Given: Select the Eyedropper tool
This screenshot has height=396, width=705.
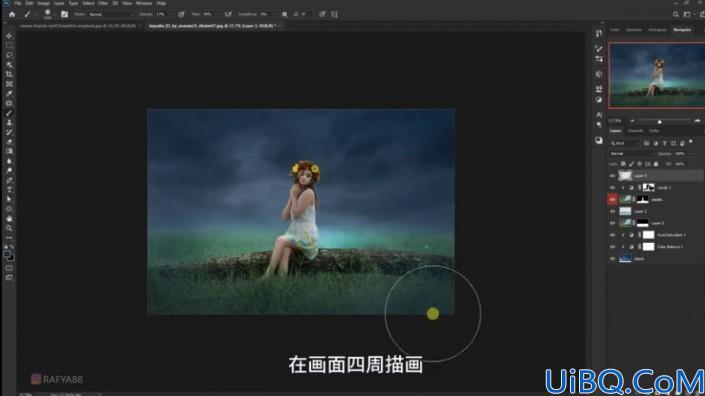Looking at the screenshot, I should tap(9, 94).
